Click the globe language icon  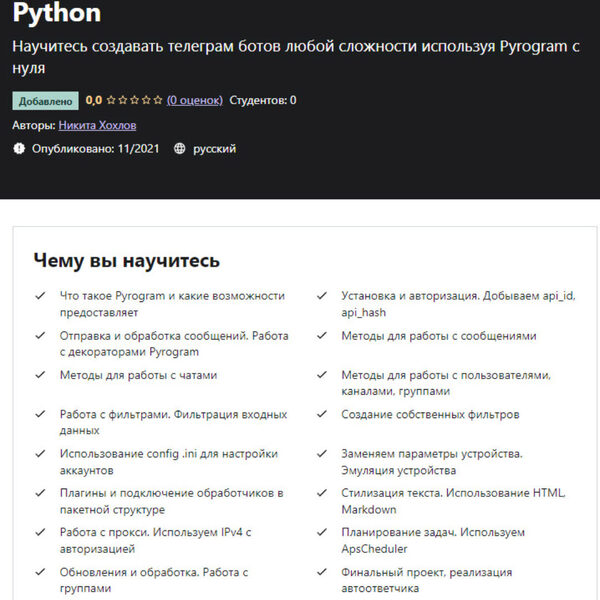(180, 149)
